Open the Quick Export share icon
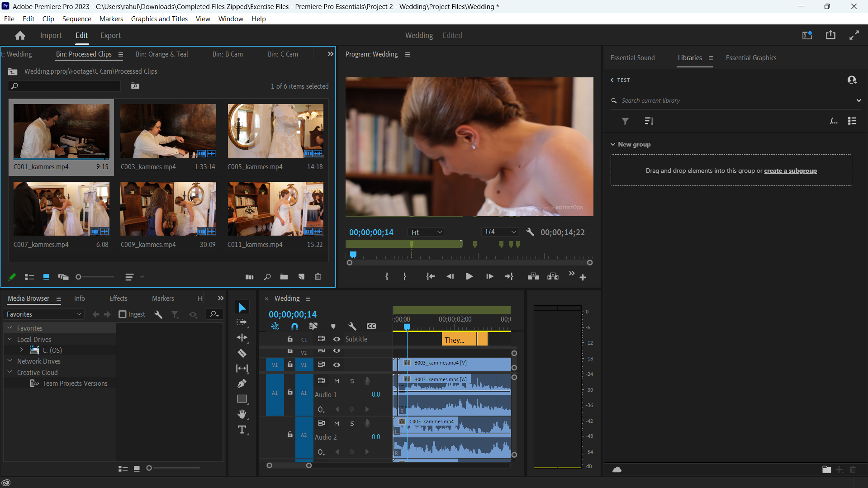Viewport: 868px width, 488px height. coord(830,35)
